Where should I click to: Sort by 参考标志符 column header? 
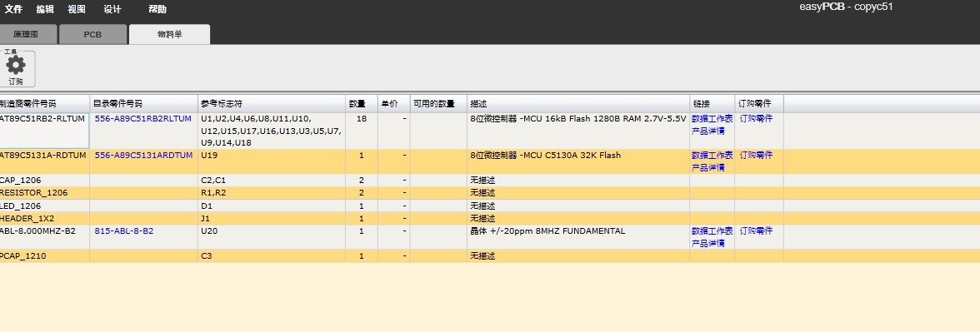pyautogui.click(x=272, y=103)
